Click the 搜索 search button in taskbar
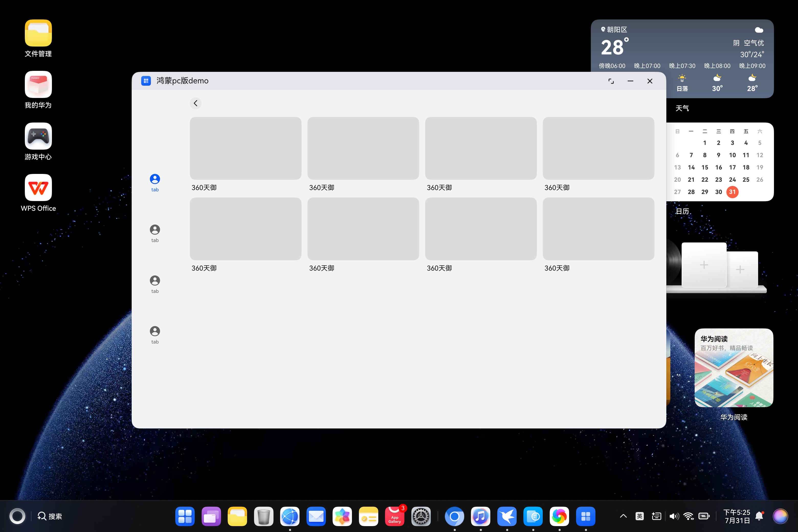 50,516
